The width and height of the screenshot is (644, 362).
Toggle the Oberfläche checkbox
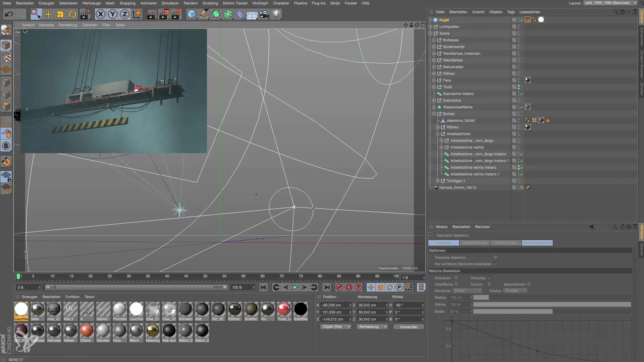tap(456, 284)
